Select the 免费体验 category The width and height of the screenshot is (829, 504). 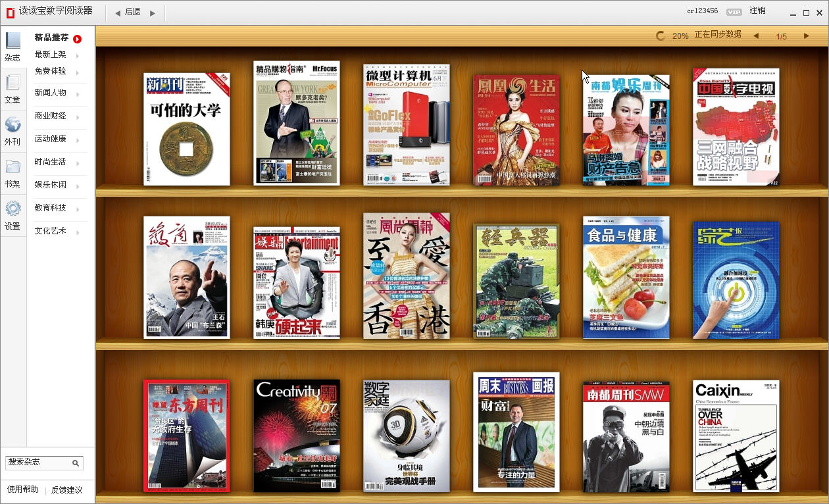(51, 71)
